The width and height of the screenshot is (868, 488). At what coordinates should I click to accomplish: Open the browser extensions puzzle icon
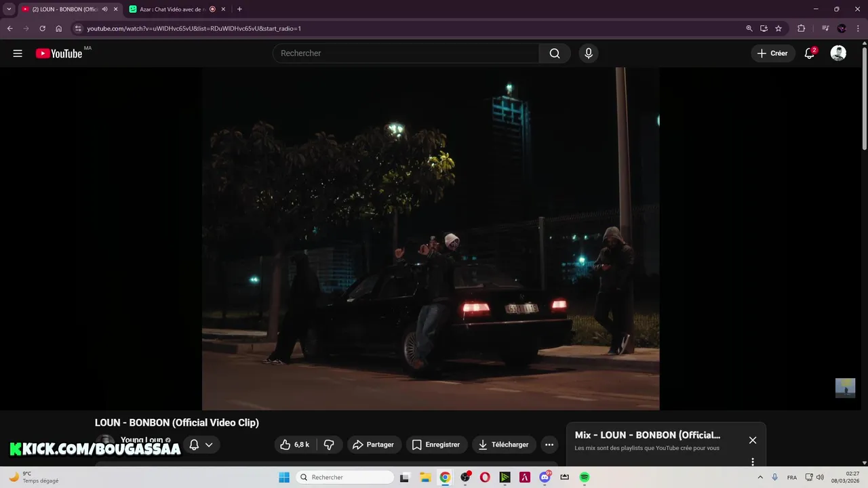coord(801,28)
